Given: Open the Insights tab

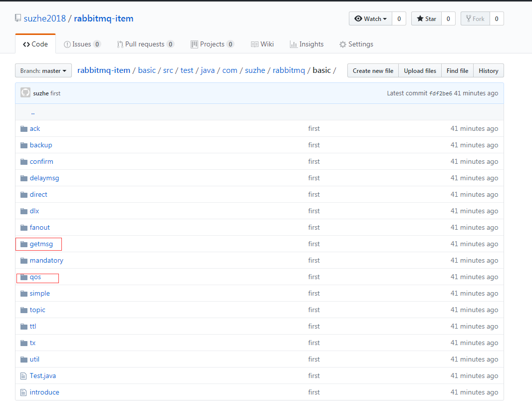Looking at the screenshot, I should click(x=307, y=44).
